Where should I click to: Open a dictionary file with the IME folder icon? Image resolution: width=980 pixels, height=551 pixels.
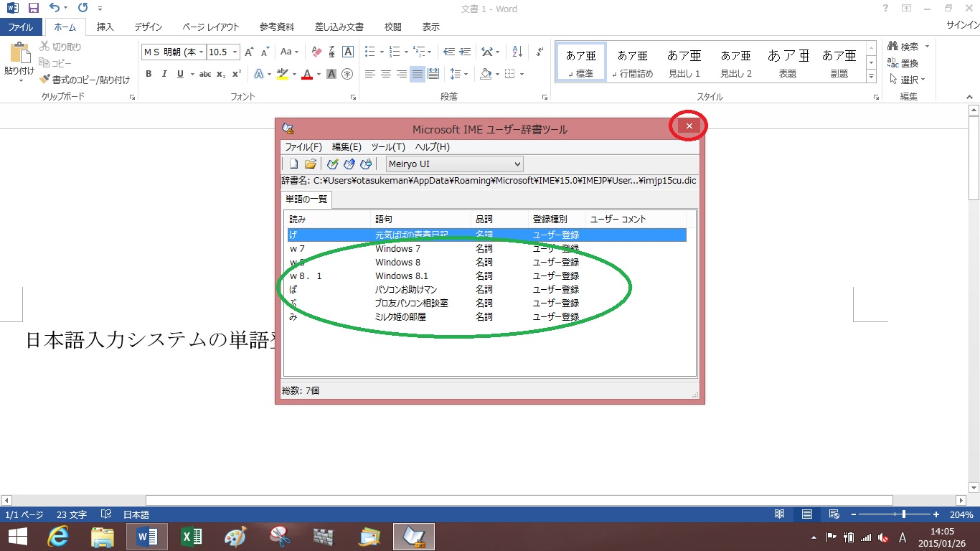311,164
